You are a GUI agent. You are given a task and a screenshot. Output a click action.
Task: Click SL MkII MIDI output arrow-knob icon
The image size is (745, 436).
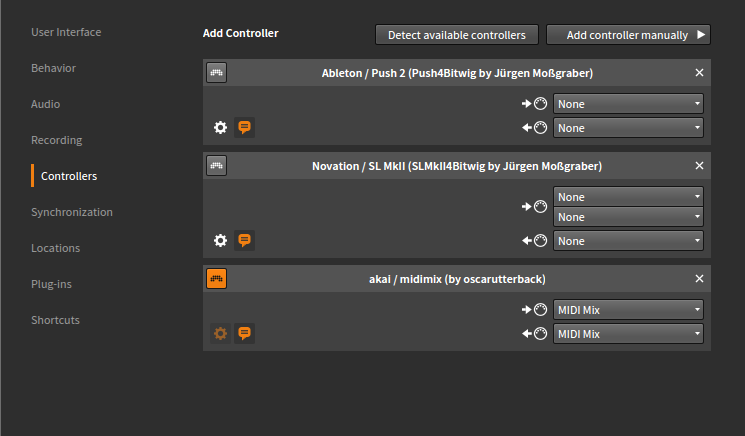tap(535, 240)
